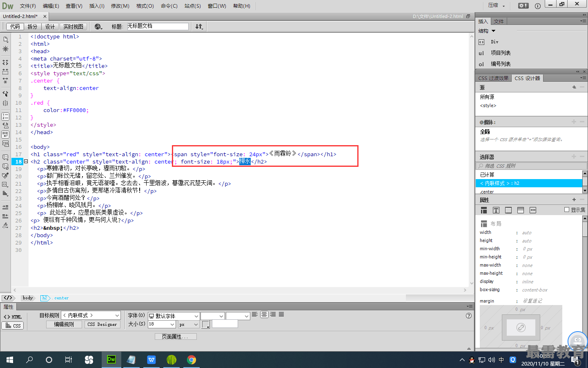Screen dimensions: 588x368
Task: Toggle word wrap icon in coding toolbar
Action: (5, 134)
